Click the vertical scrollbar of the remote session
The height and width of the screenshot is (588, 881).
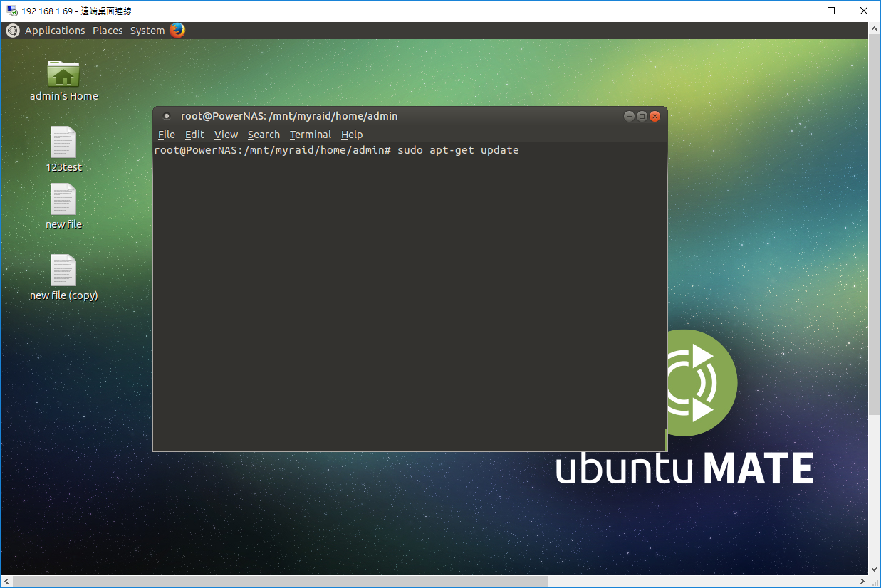click(875, 223)
